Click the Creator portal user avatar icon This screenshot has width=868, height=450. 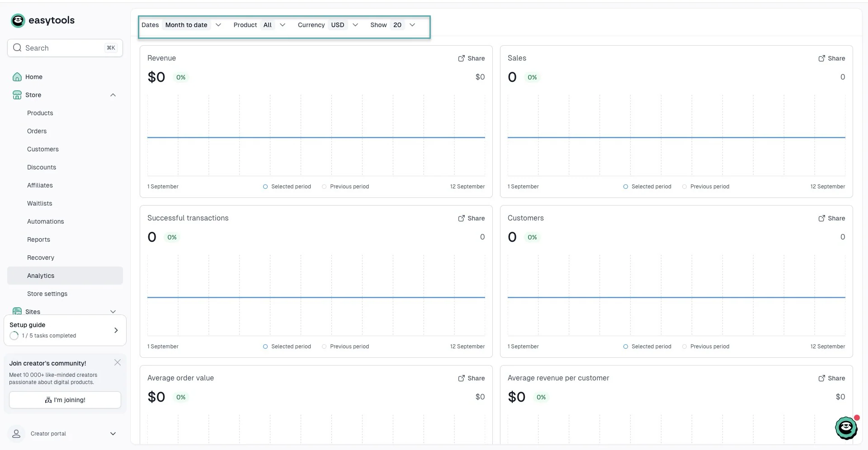pos(16,434)
